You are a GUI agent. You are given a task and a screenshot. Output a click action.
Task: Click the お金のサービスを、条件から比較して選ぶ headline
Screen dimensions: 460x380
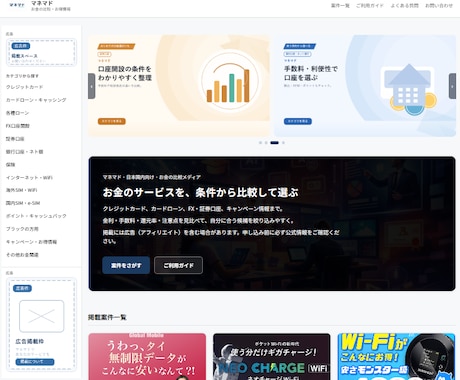(200, 192)
